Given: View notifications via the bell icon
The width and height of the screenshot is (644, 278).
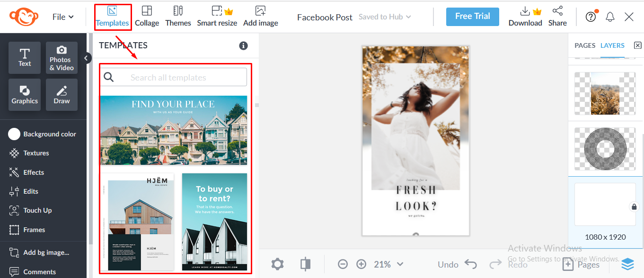Looking at the screenshot, I should [610, 16].
